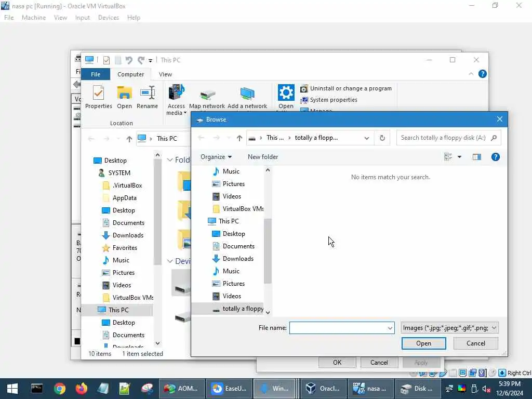The image size is (532, 399).
Task: Click the 'This ...' breadcrumb in the Browse address bar
Action: tap(275, 138)
